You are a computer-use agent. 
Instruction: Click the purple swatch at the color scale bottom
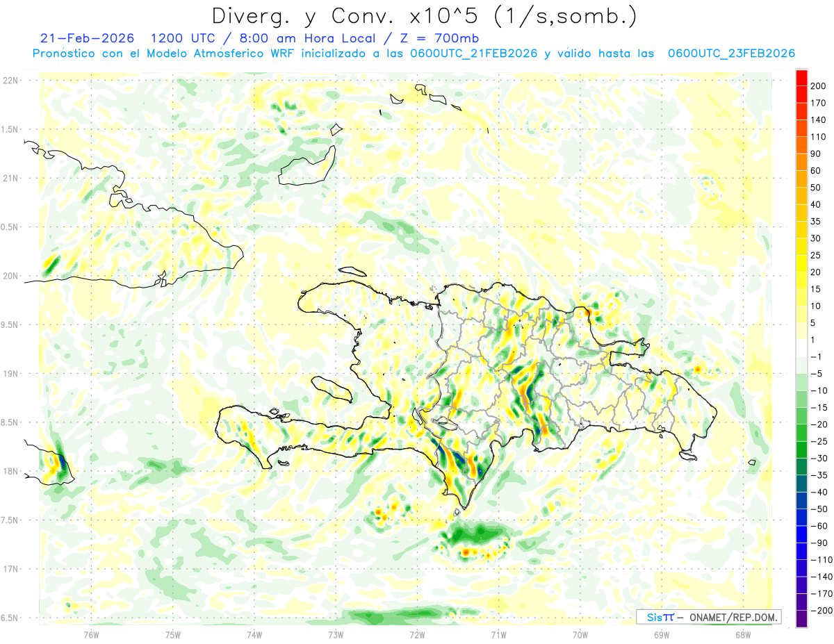tap(801, 619)
